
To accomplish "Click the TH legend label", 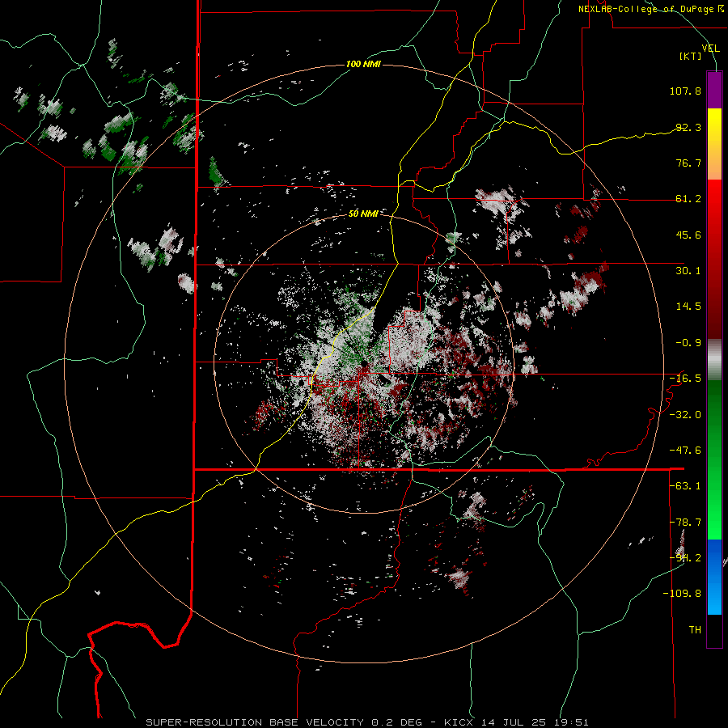I will point(695,630).
